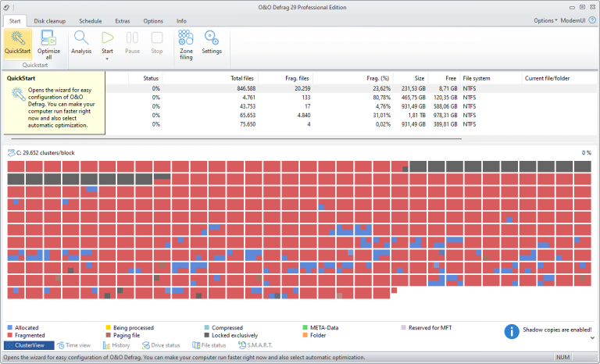Sort by Total files column header
The image size is (600, 364).
pyautogui.click(x=210, y=78)
